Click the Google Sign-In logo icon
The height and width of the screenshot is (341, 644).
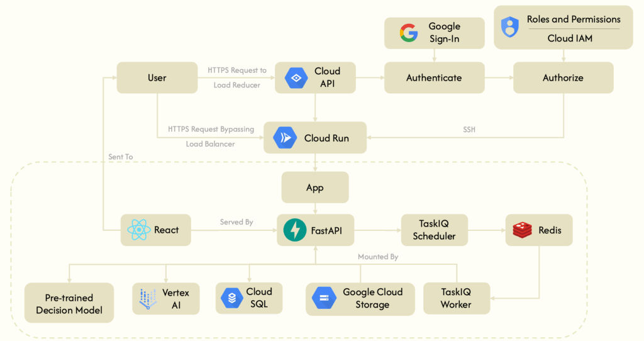click(x=409, y=33)
